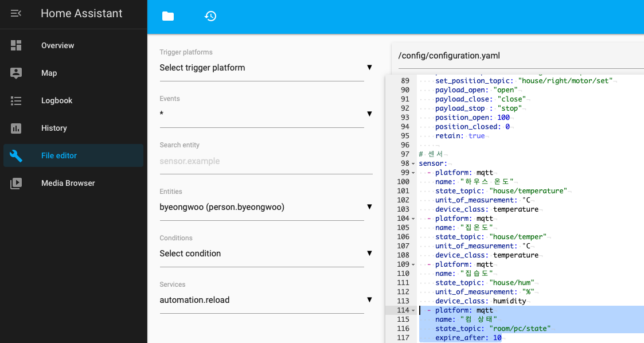Fold the platform block at line 104
Viewport: 644px width, 343px height.
click(413, 219)
